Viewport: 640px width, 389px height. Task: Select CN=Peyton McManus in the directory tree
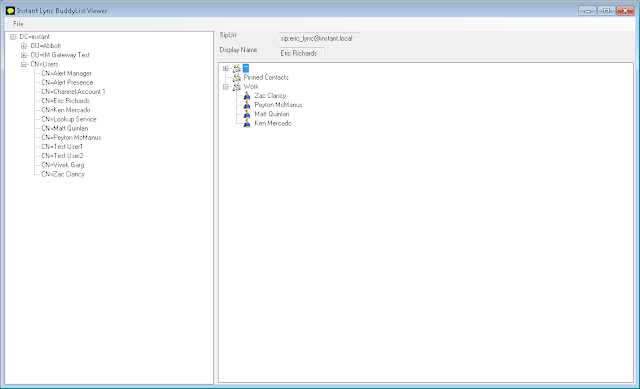click(71, 138)
